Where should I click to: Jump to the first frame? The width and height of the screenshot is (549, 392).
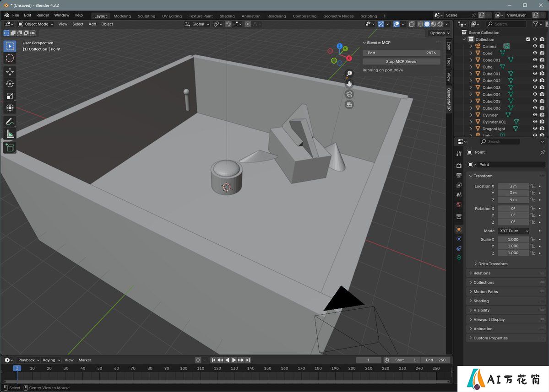click(213, 360)
